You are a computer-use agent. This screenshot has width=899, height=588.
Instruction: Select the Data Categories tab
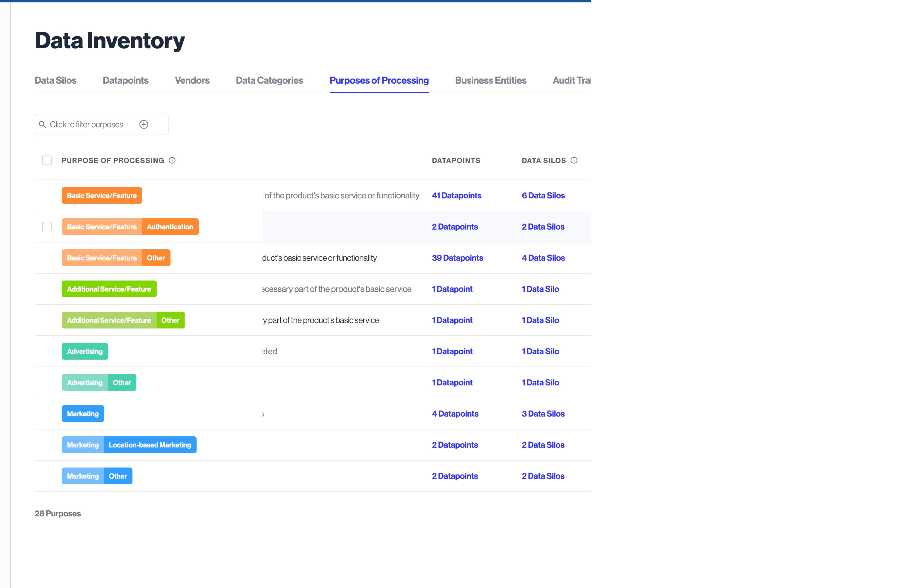(269, 80)
